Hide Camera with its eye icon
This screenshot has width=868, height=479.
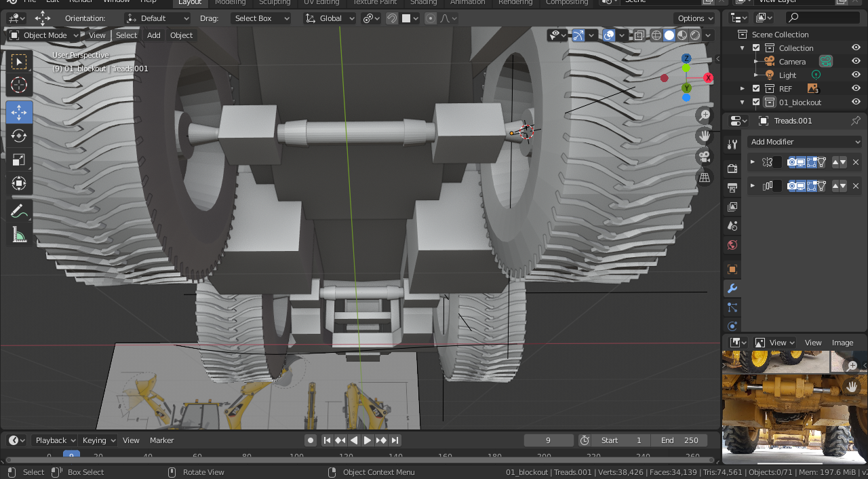pyautogui.click(x=856, y=62)
